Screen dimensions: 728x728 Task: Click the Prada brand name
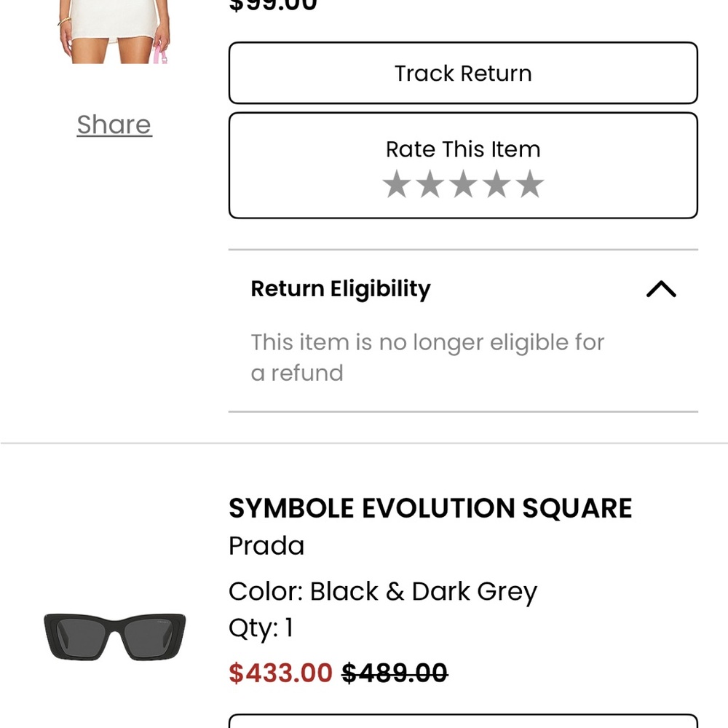266,545
